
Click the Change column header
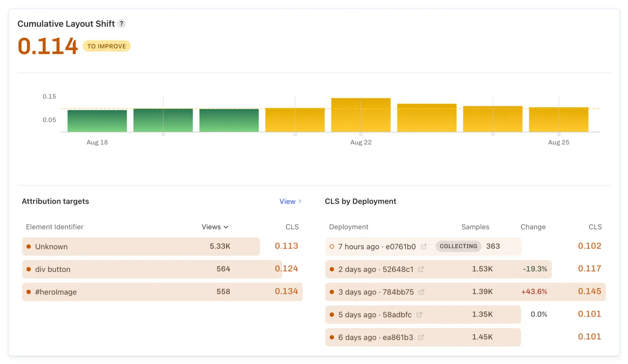click(x=533, y=227)
